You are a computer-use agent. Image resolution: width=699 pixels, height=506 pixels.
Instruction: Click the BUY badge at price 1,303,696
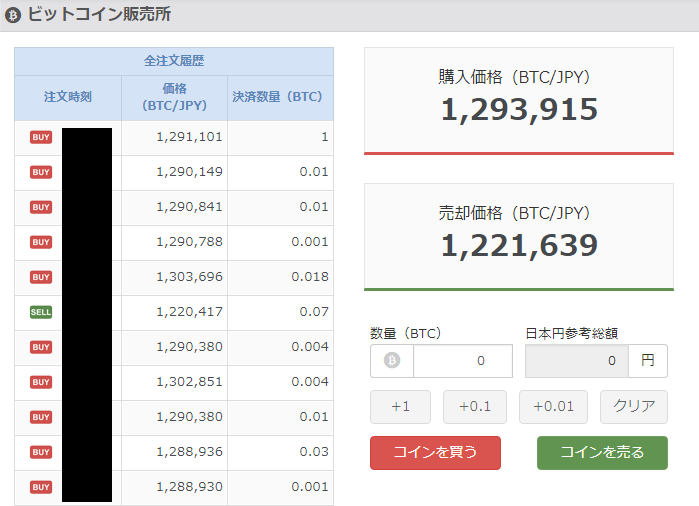coord(41,277)
